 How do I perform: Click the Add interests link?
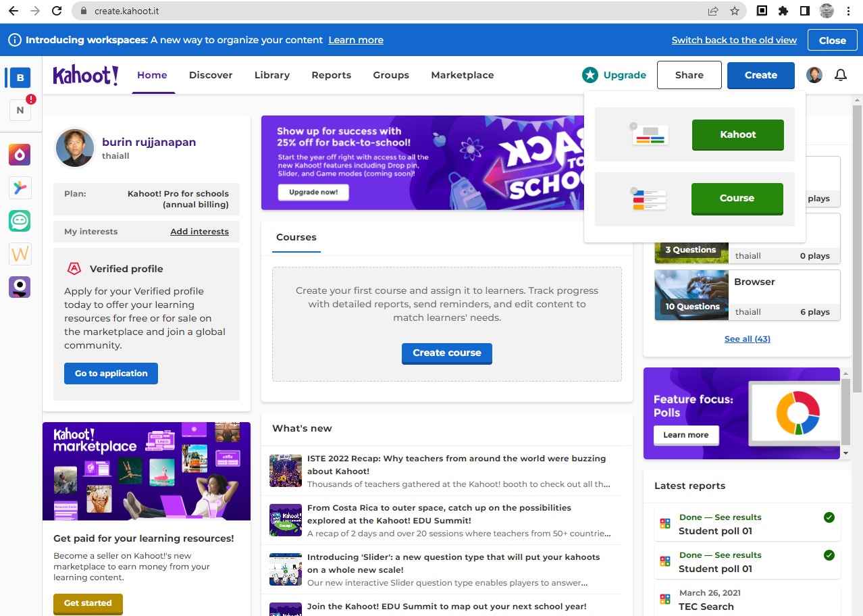pyautogui.click(x=199, y=232)
